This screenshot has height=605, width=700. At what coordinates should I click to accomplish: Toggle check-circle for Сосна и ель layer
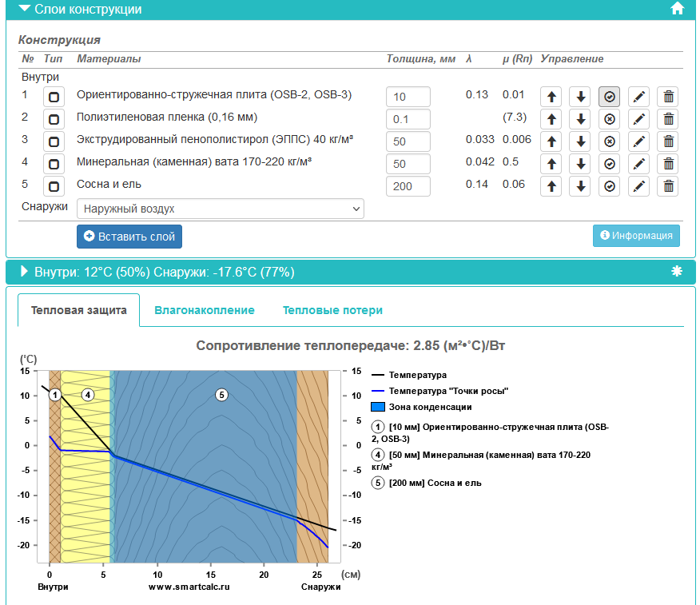(x=610, y=186)
